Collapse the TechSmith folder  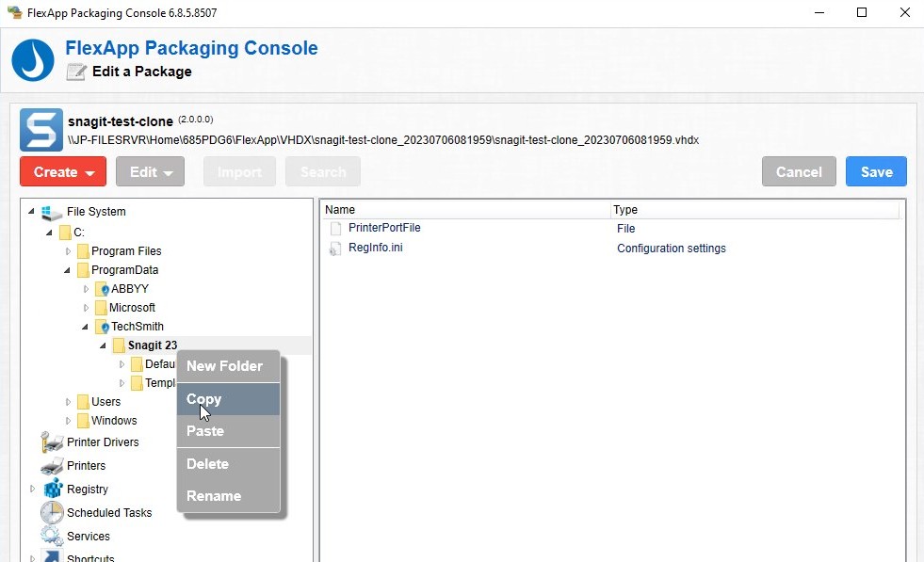86,327
